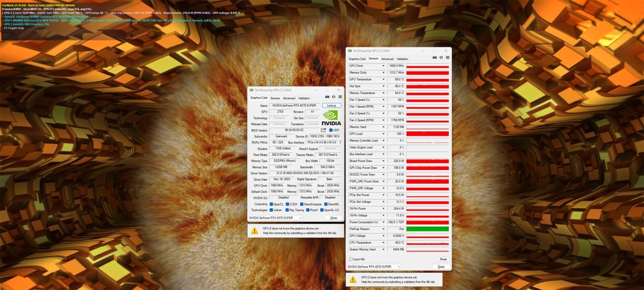Toggle the Vulkan checkbox

[x=271, y=210]
